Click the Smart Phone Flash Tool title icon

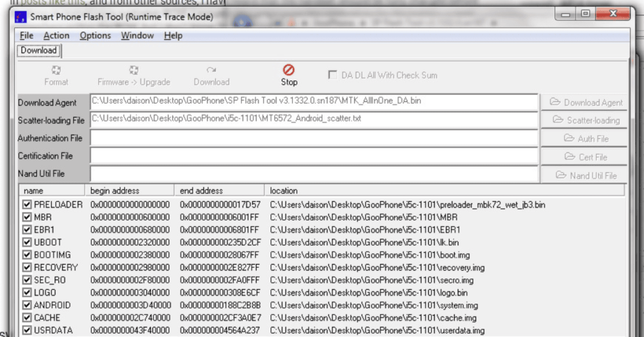click(21, 17)
